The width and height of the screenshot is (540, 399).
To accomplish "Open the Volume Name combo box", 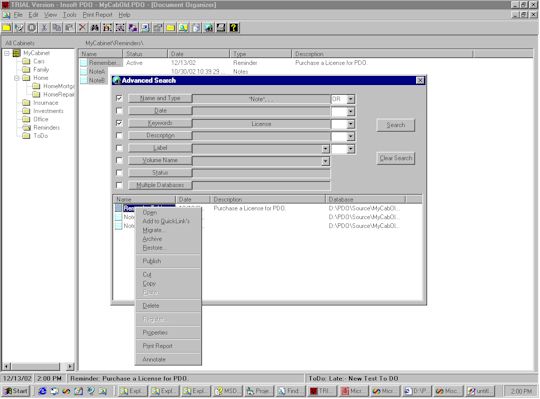I will pos(325,161).
